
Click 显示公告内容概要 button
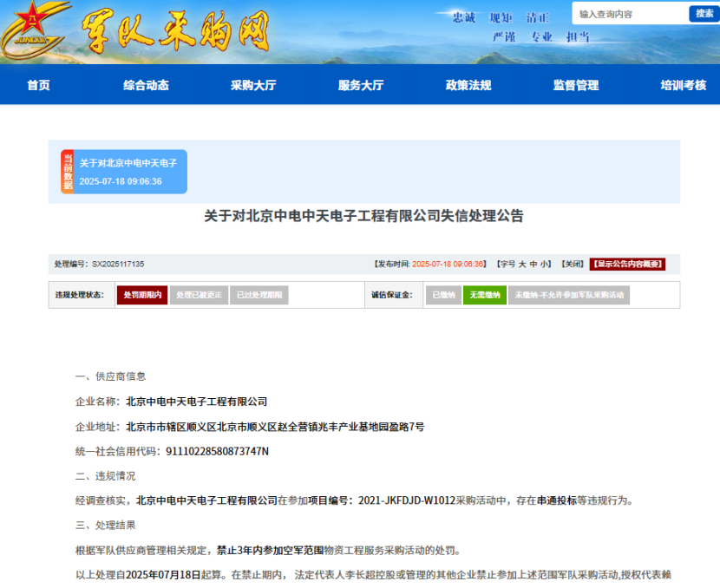[x=627, y=264]
